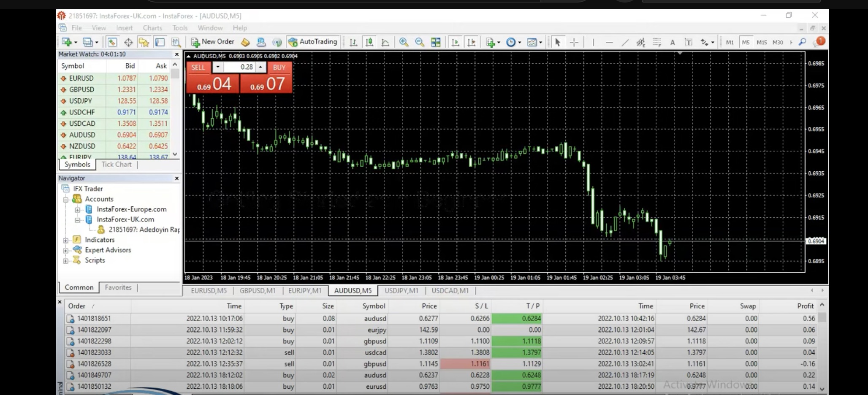Select M15 timeframe button
Screen dimensions: 868x395
tap(762, 42)
